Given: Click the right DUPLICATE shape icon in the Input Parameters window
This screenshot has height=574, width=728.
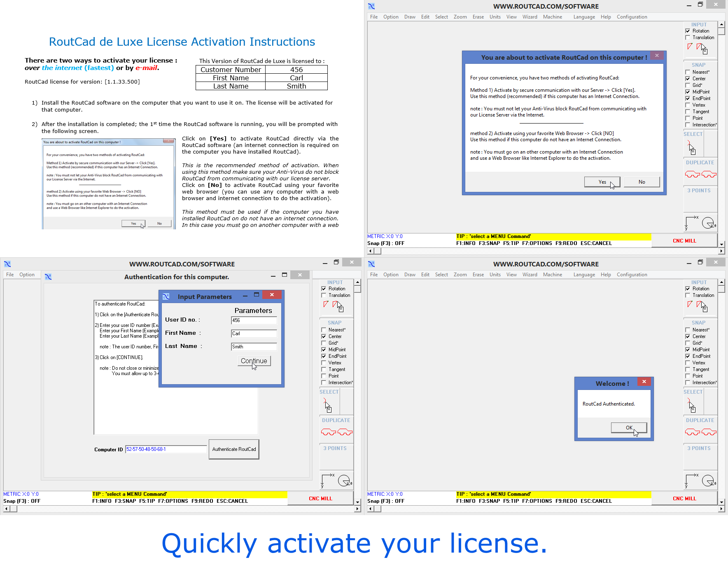Looking at the screenshot, I should point(345,432).
